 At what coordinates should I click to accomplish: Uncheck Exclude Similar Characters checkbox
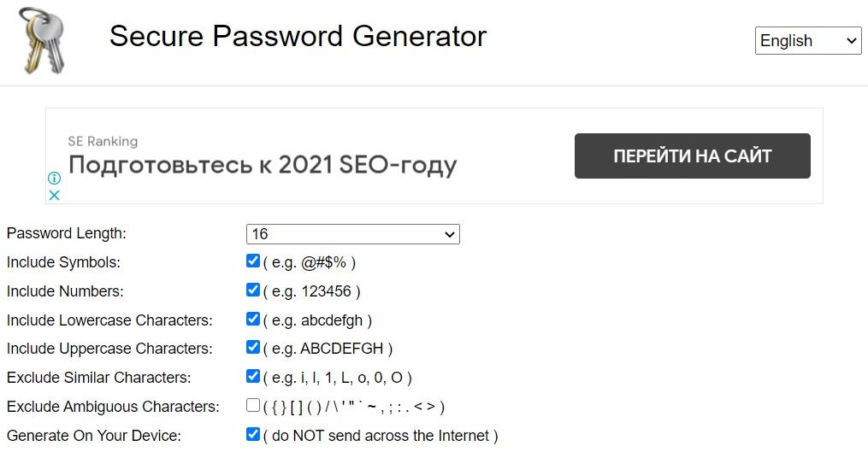click(253, 377)
